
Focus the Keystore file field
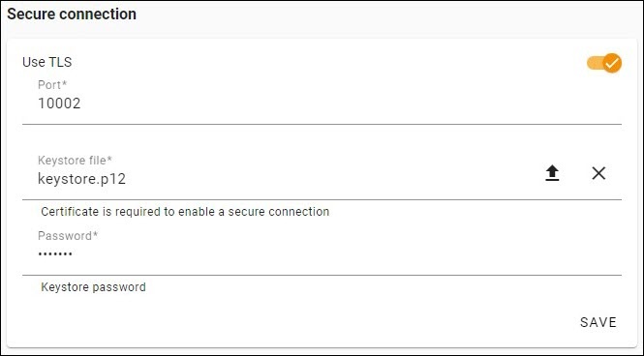pyautogui.click(x=284, y=174)
